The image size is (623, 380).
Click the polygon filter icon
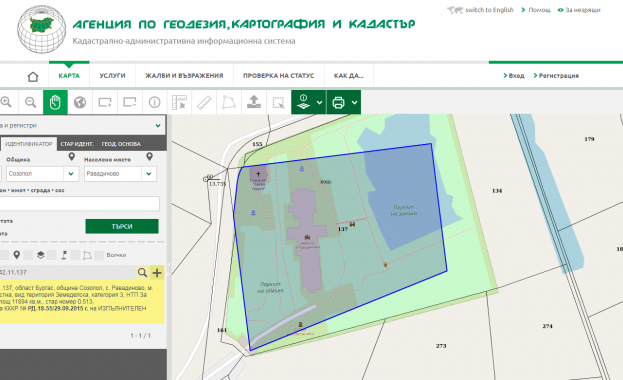pos(87,255)
